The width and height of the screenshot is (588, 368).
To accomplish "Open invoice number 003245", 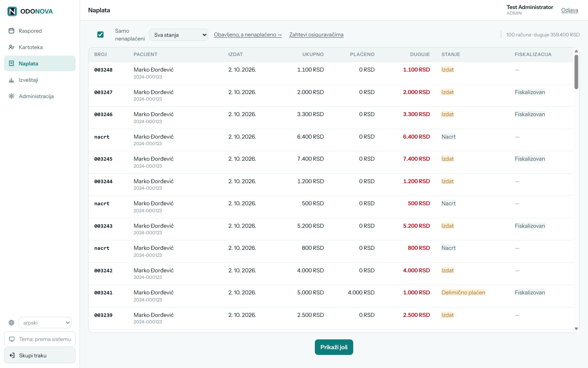I will point(103,159).
